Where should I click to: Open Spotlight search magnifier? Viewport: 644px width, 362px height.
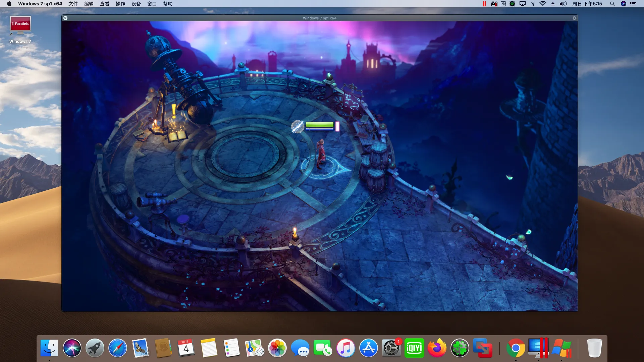pyautogui.click(x=612, y=4)
